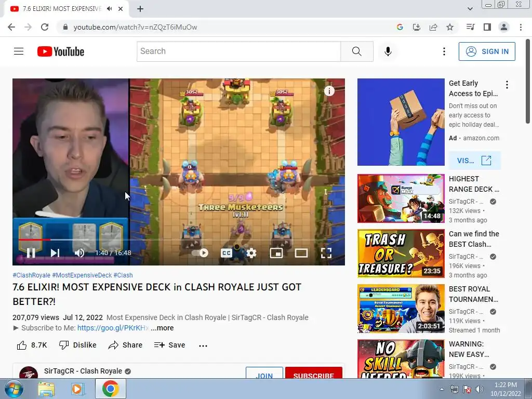Viewport: 532px width, 399px height.
Task: Enable theater mode view
Action: (301, 253)
